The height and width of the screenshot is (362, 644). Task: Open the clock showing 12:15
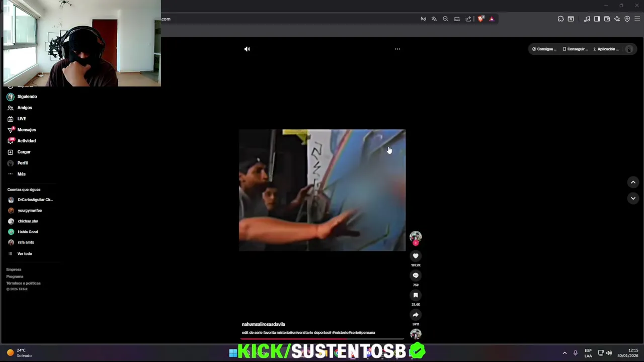[627, 353]
